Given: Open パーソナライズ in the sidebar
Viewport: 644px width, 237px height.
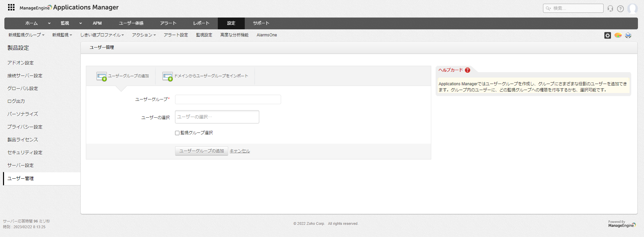Looking at the screenshot, I should pyautogui.click(x=23, y=114).
